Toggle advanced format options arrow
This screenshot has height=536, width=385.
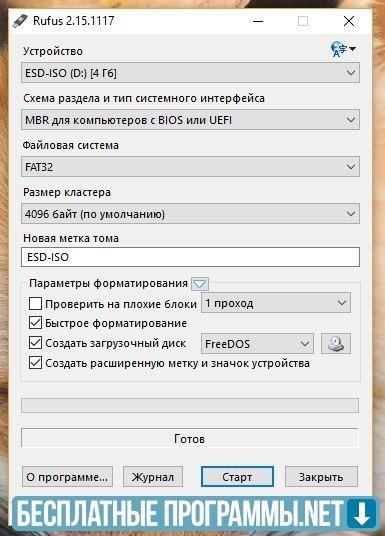click(199, 283)
